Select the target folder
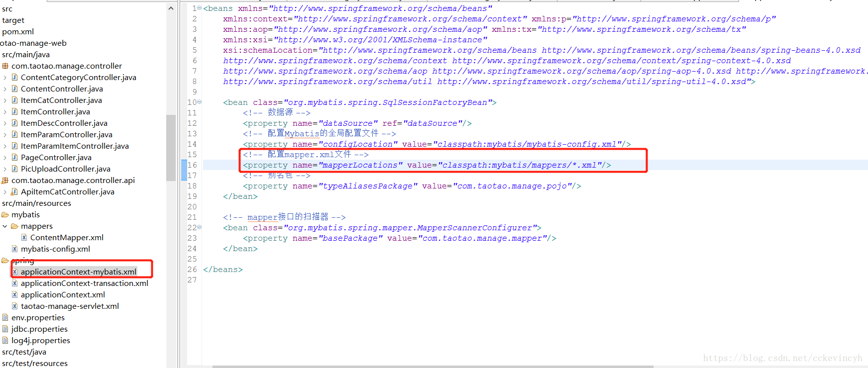Image resolution: width=868 pixels, height=368 pixels. [x=13, y=20]
